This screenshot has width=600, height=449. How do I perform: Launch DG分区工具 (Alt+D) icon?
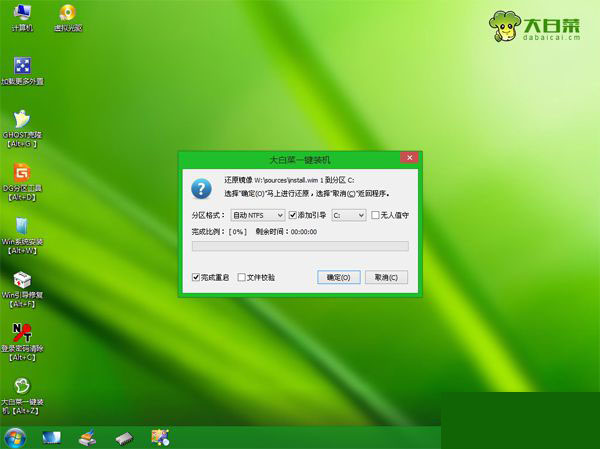tap(22, 183)
